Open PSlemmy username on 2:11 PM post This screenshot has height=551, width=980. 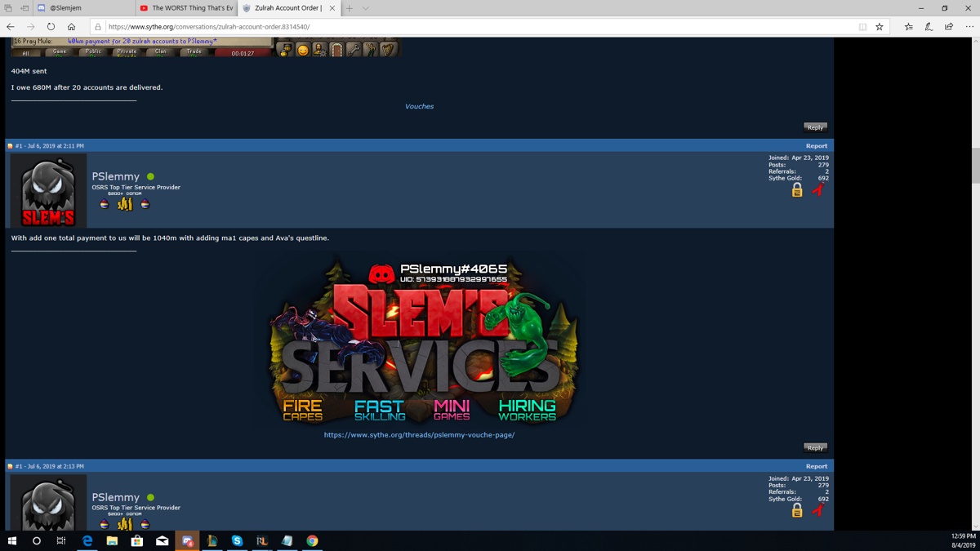click(x=115, y=176)
